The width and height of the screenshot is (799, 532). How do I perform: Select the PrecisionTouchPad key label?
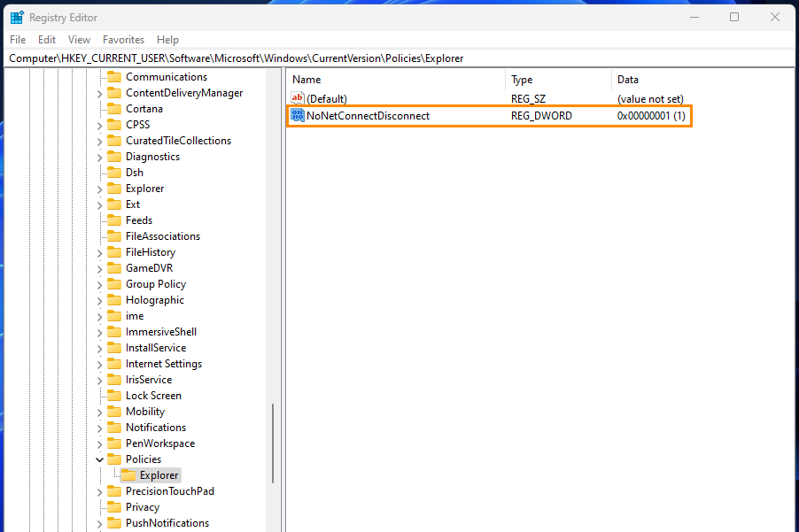170,491
